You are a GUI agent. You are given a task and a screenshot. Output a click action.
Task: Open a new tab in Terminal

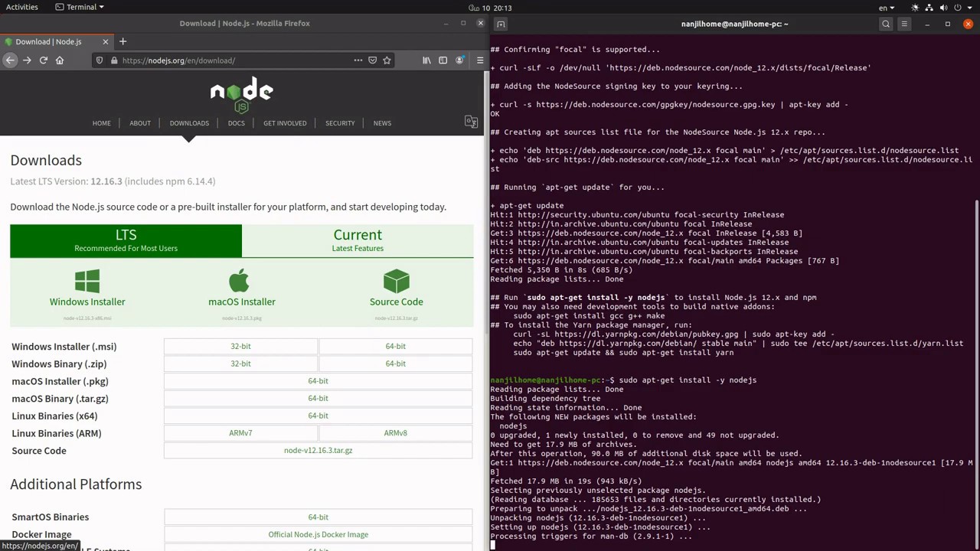[x=501, y=24]
